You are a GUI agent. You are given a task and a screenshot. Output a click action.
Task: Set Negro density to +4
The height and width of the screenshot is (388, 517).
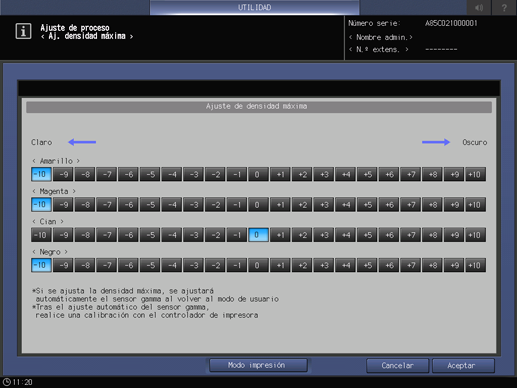click(x=345, y=265)
